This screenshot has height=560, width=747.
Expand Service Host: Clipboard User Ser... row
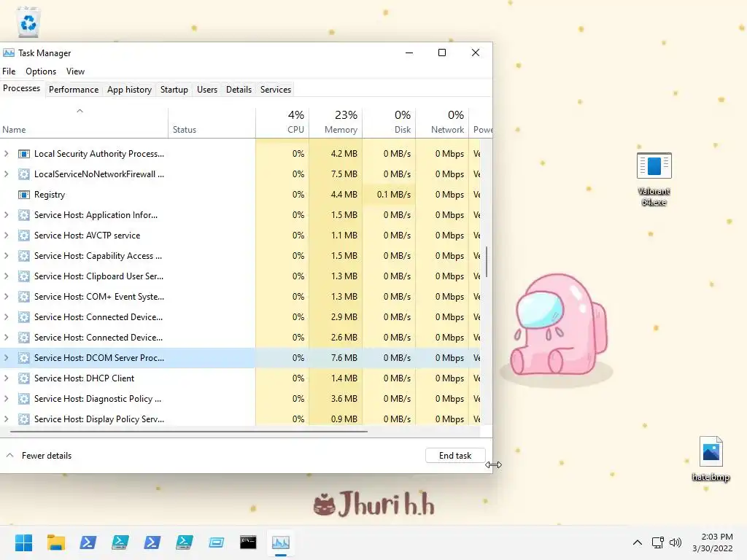[x=6, y=276]
